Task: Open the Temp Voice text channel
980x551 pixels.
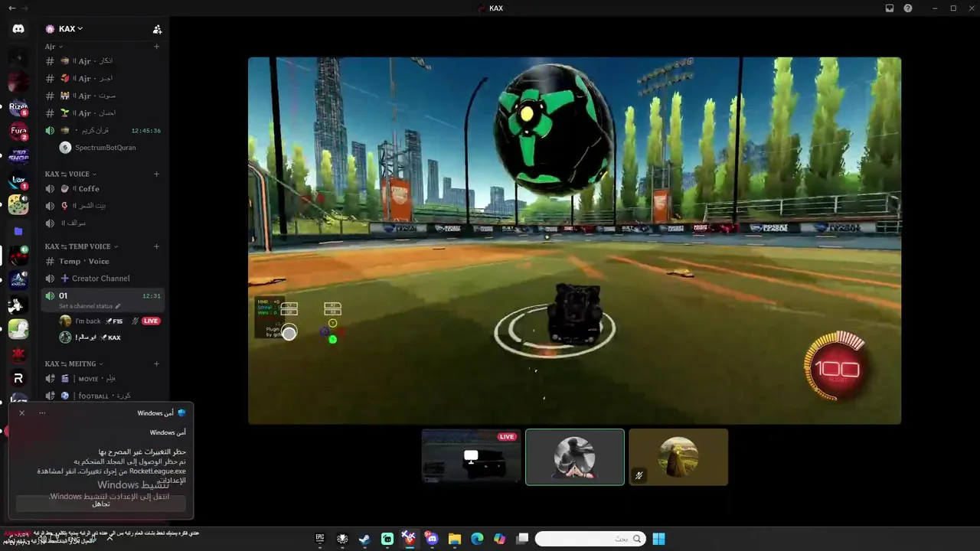Action: pos(103,261)
